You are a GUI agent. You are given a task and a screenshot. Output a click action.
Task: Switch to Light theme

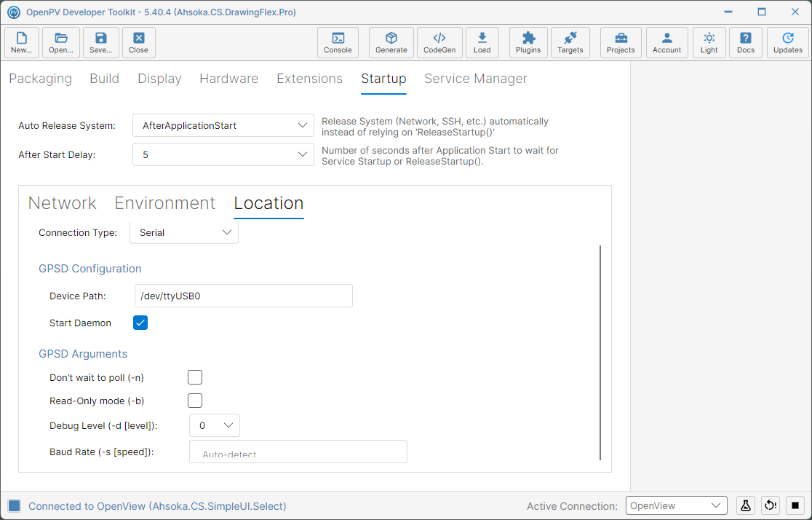pos(709,42)
